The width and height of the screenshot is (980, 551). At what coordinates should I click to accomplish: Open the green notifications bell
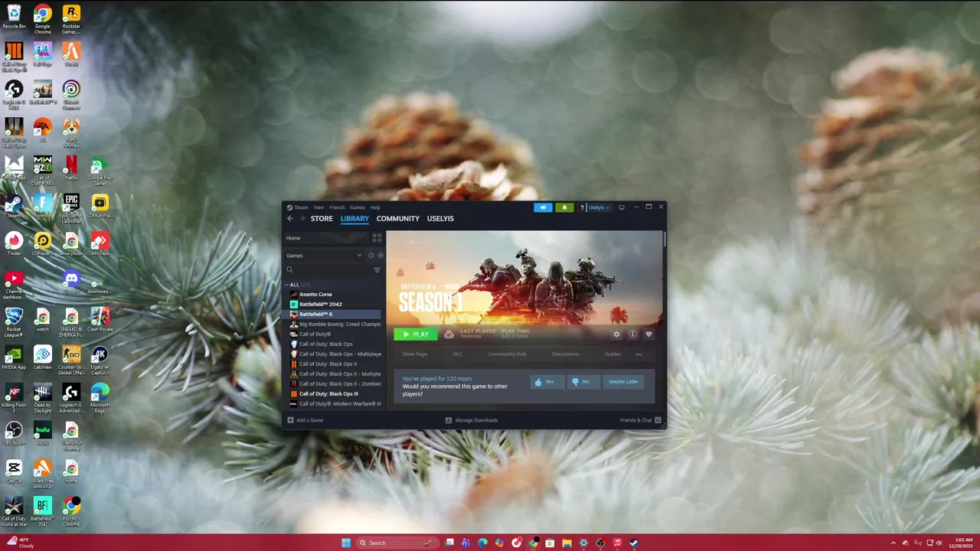[564, 207]
